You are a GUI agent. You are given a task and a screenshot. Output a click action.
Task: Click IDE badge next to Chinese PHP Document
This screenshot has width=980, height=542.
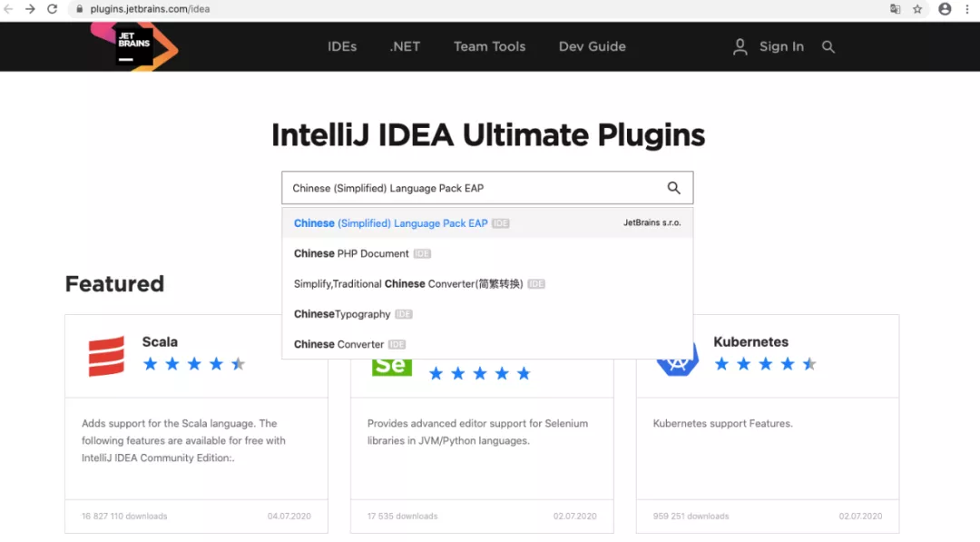click(x=422, y=254)
